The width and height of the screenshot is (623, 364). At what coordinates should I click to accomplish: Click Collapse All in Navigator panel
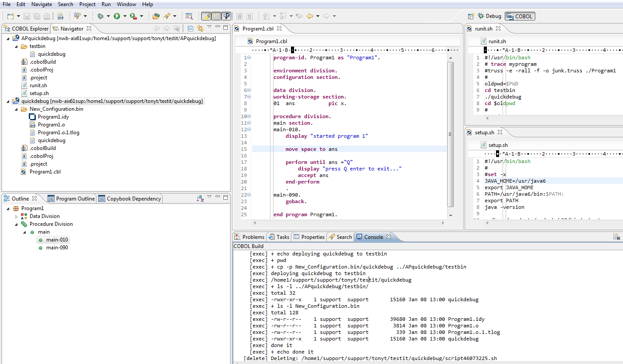(190, 28)
